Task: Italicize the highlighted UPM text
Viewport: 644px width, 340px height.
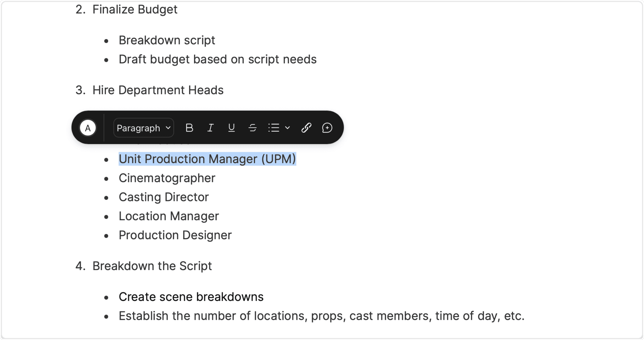Action: click(210, 127)
